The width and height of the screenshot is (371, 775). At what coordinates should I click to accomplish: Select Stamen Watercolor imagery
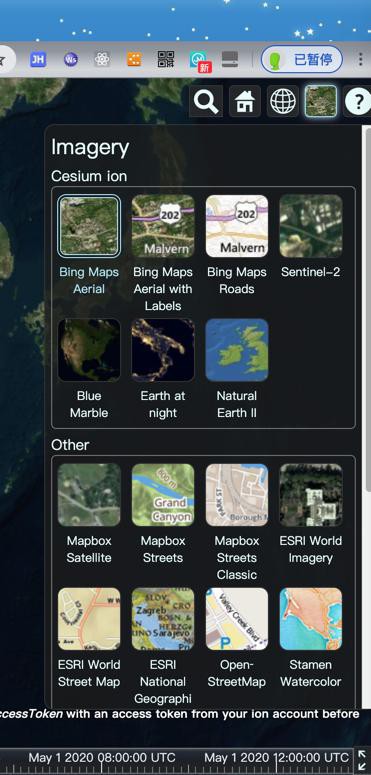(311, 619)
